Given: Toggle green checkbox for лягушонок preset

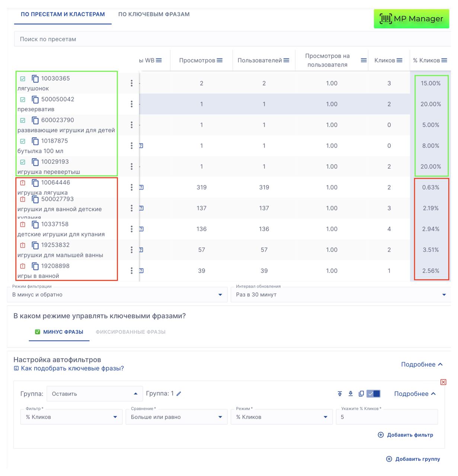Looking at the screenshot, I should (x=23, y=79).
